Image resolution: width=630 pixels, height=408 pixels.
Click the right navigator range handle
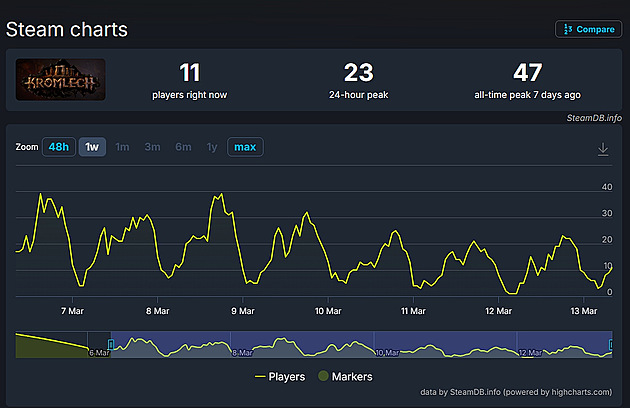pyautogui.click(x=612, y=344)
